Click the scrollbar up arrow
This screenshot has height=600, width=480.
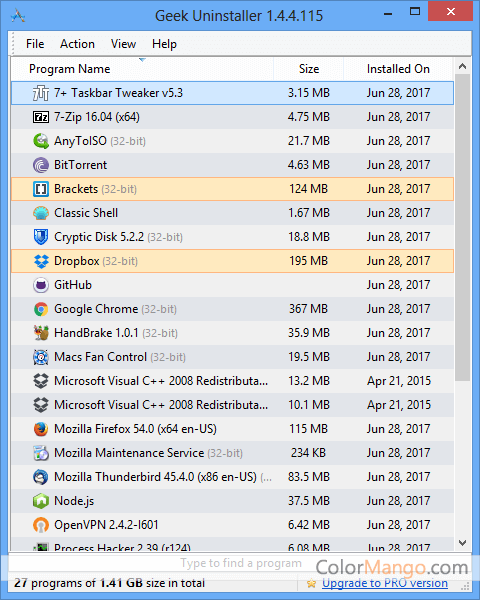462,67
